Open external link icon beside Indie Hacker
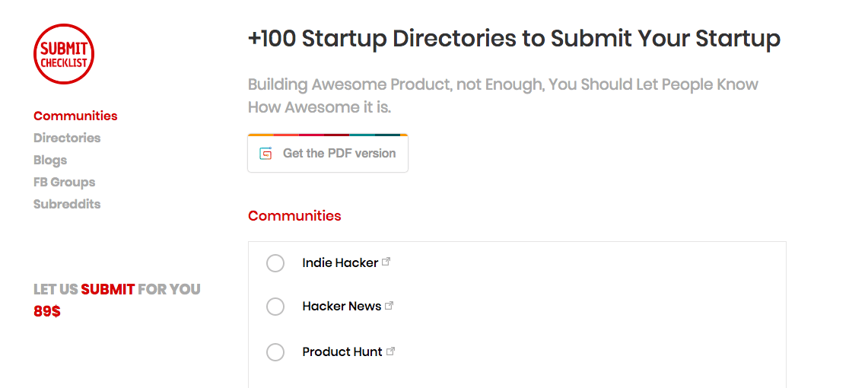Viewport: 868px width, 388px height. [386, 262]
